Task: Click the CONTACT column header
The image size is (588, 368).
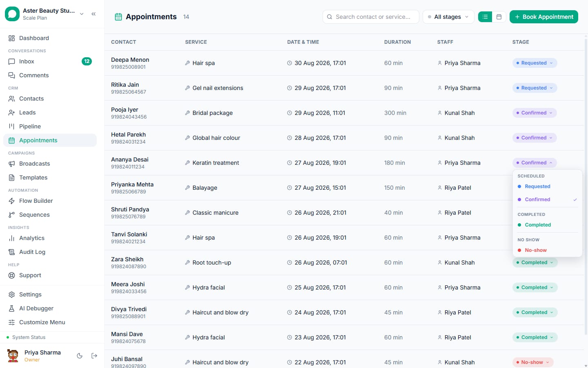Action: 123,42
